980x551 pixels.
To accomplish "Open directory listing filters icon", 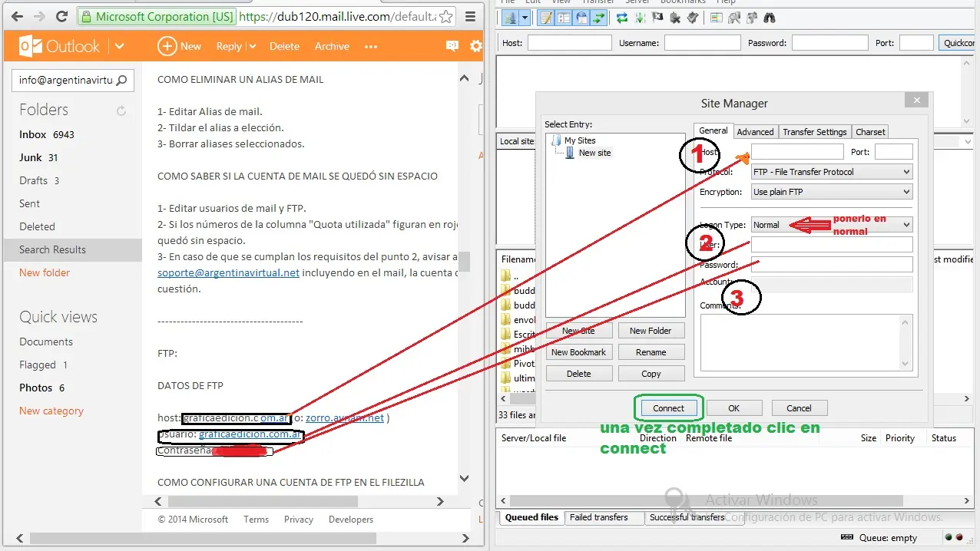I will click(716, 18).
